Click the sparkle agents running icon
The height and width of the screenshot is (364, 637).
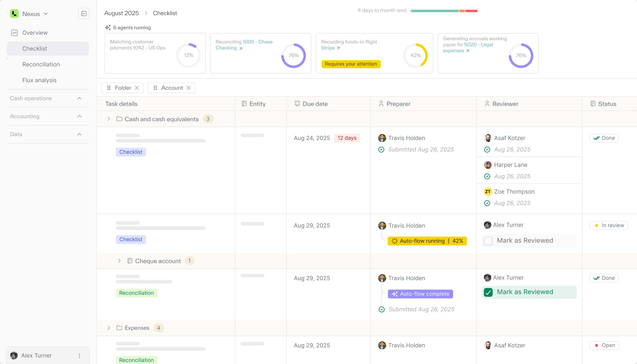(108, 28)
